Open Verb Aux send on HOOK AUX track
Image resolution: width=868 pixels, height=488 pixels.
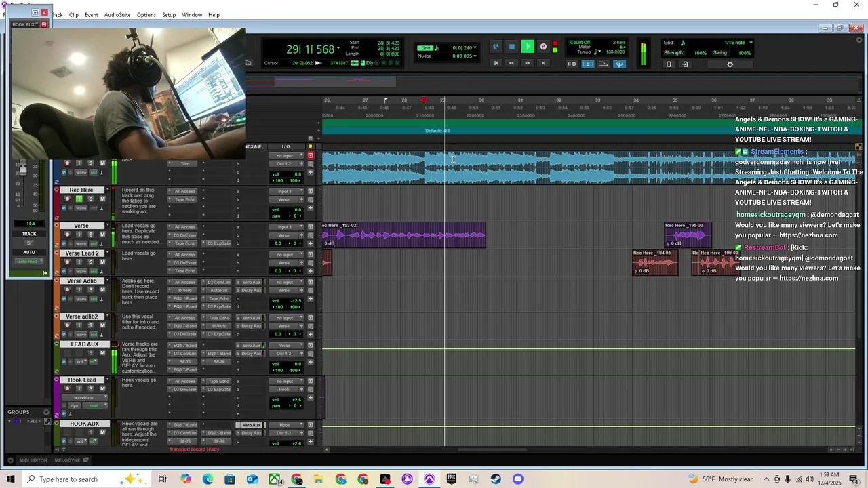[x=252, y=425]
